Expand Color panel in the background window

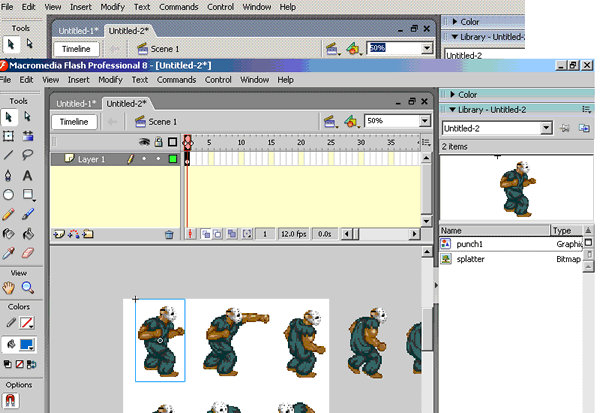point(455,21)
